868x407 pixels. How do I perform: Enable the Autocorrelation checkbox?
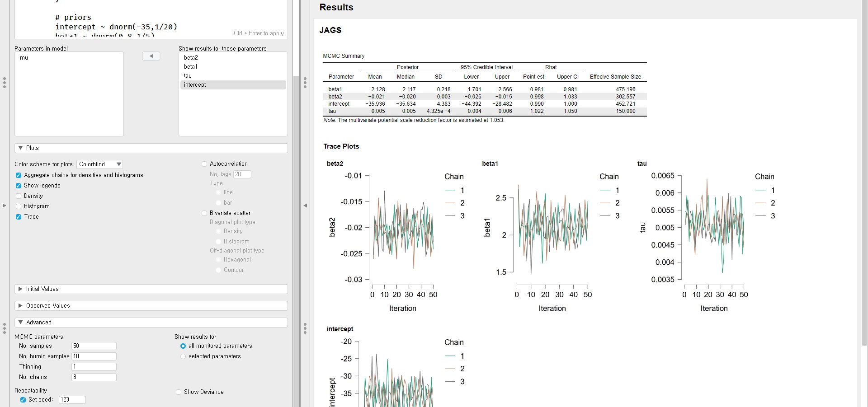(204, 164)
